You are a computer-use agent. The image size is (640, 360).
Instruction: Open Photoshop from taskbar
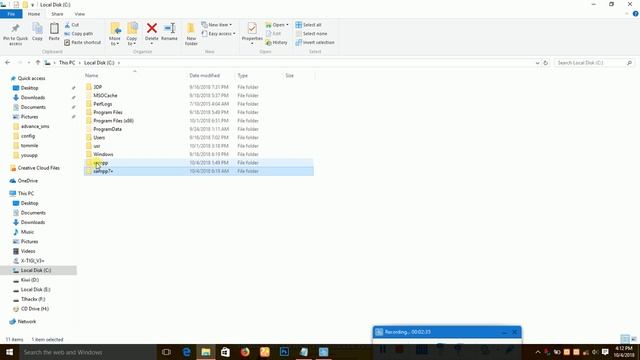[284, 352]
